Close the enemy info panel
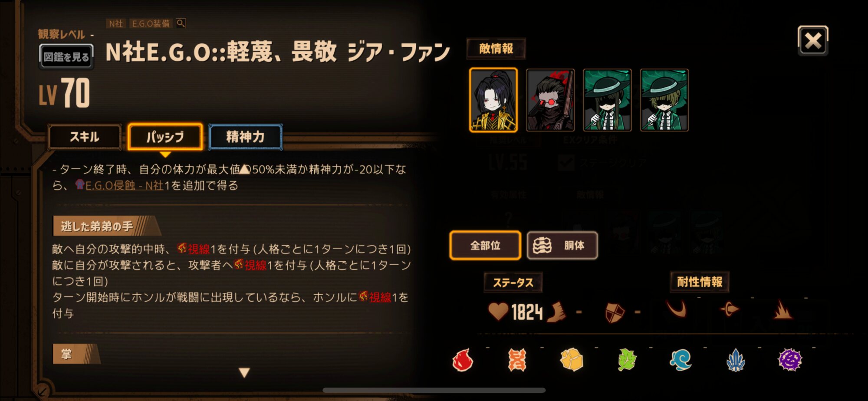Screen dimensions: 868x401 tap(813, 41)
